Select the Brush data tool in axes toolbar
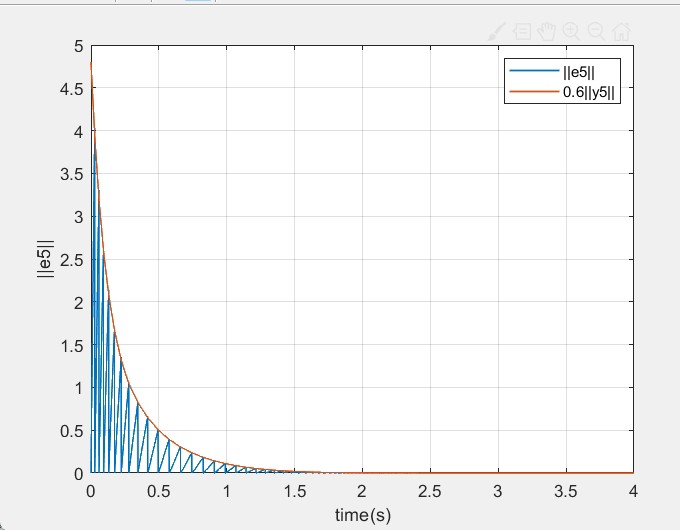 (x=497, y=32)
